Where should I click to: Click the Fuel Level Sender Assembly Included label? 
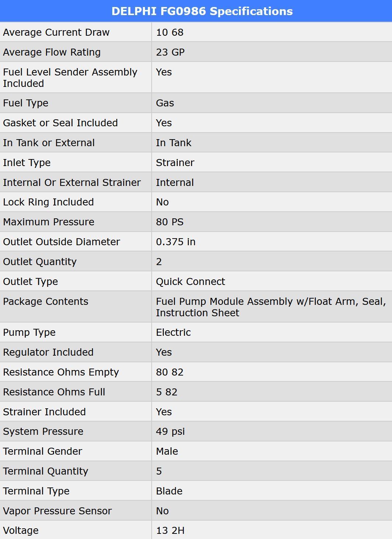[70, 78]
